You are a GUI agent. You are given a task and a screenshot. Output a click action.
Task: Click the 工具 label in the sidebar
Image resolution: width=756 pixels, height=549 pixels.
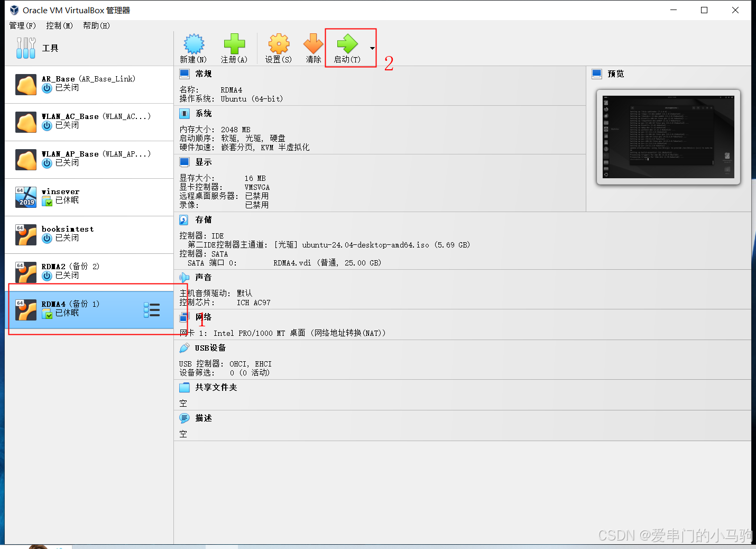50,48
